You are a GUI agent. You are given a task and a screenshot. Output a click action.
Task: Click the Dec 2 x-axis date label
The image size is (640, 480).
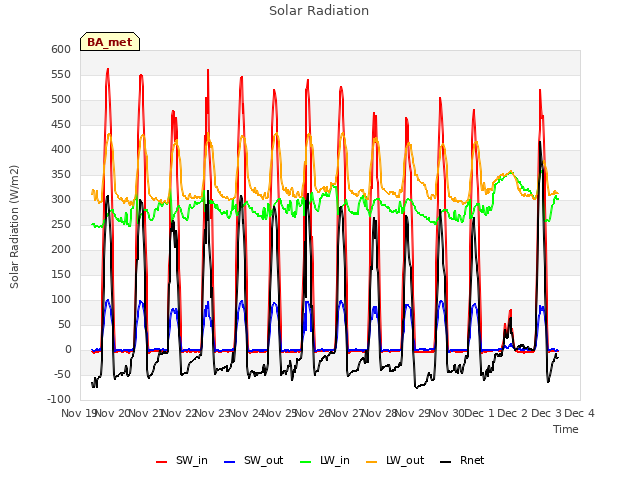(x=513, y=413)
